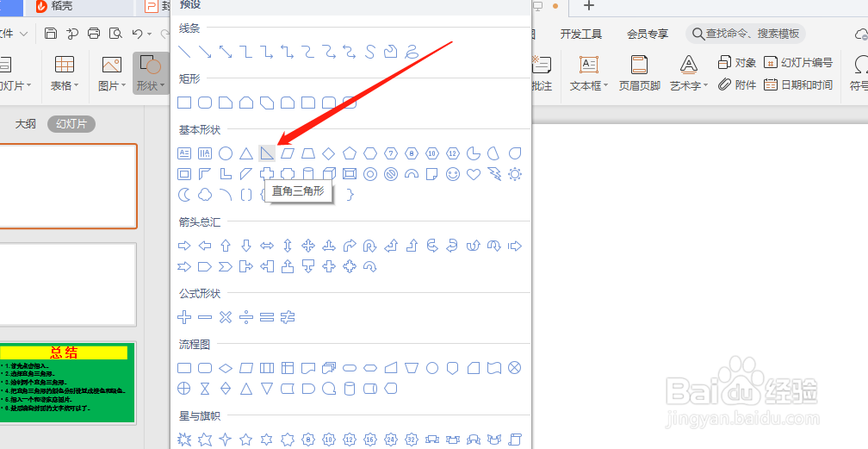Select the plain rectangle shape

point(184,103)
